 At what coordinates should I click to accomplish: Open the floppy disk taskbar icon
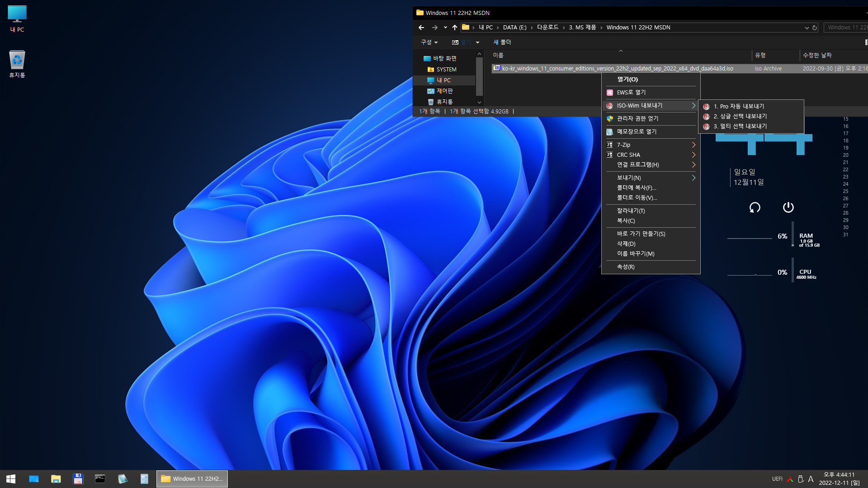coord(78,479)
